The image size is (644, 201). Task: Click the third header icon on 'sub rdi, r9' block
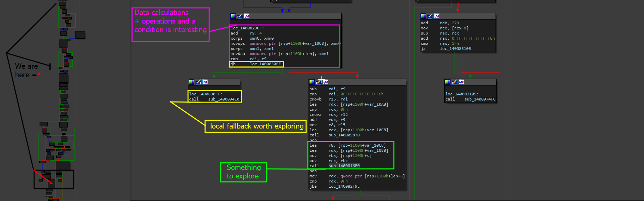click(326, 82)
